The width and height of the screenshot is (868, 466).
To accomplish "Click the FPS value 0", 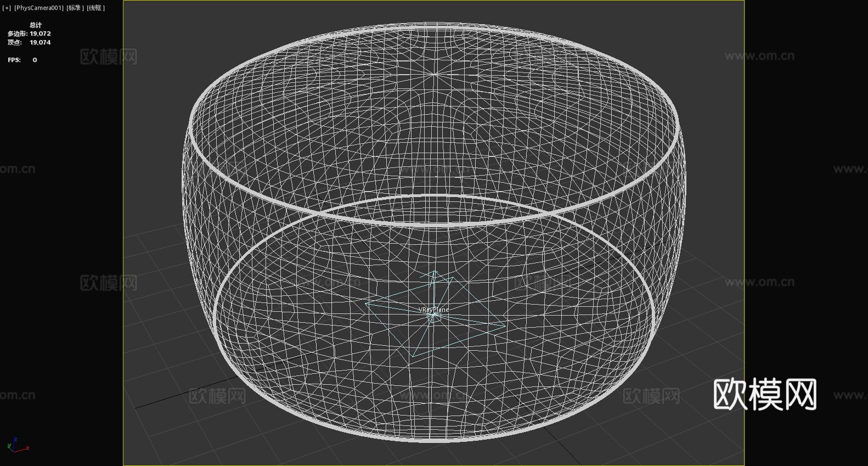I will [x=35, y=60].
